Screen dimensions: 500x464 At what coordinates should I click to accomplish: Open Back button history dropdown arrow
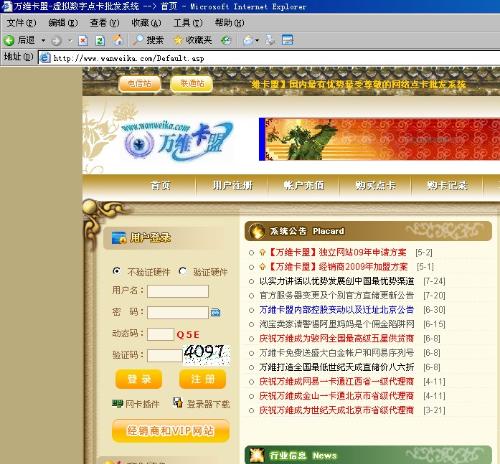click(x=43, y=41)
